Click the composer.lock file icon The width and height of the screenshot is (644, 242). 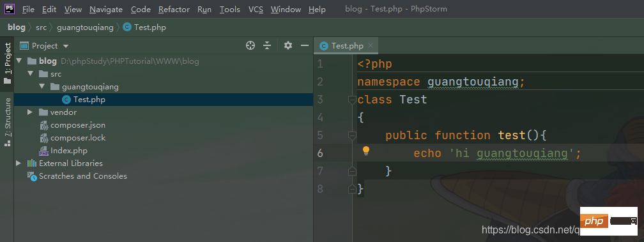(43, 138)
